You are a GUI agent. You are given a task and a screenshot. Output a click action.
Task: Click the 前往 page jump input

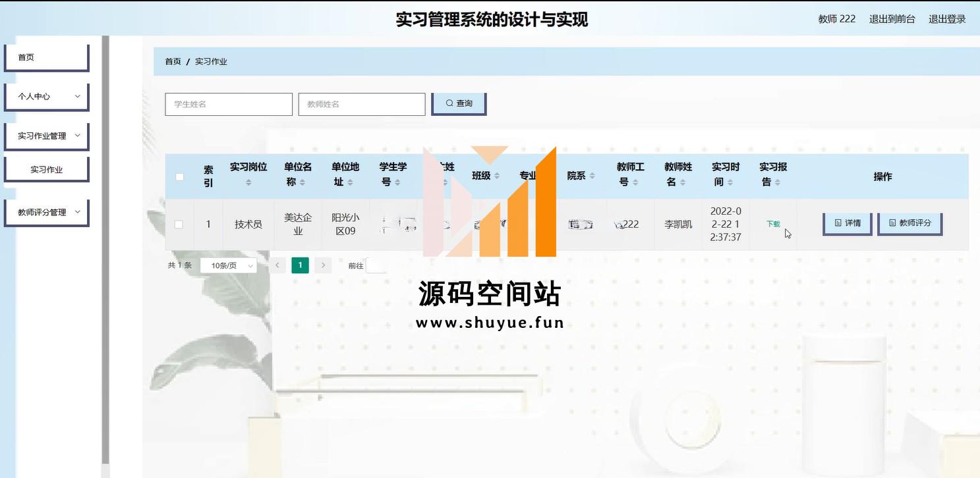click(377, 265)
